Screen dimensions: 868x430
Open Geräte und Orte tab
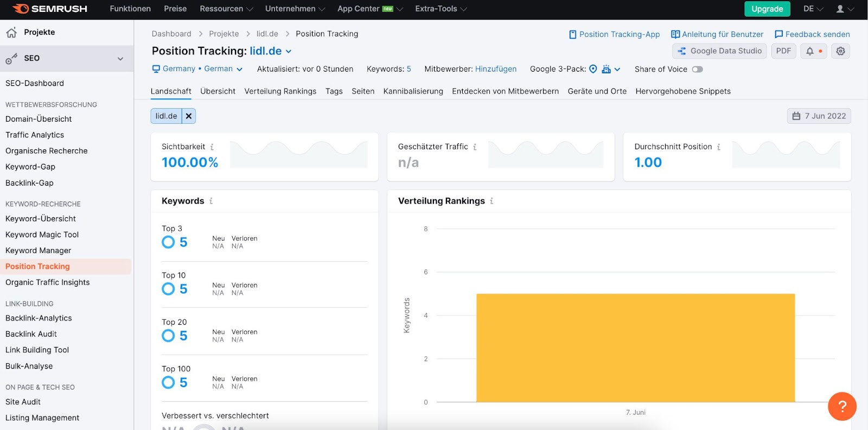(x=597, y=91)
